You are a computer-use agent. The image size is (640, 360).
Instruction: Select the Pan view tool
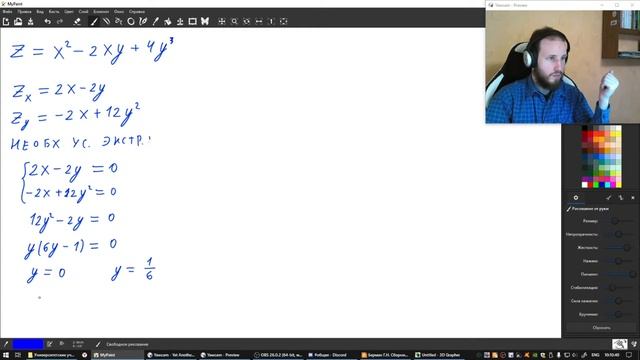click(x=222, y=21)
